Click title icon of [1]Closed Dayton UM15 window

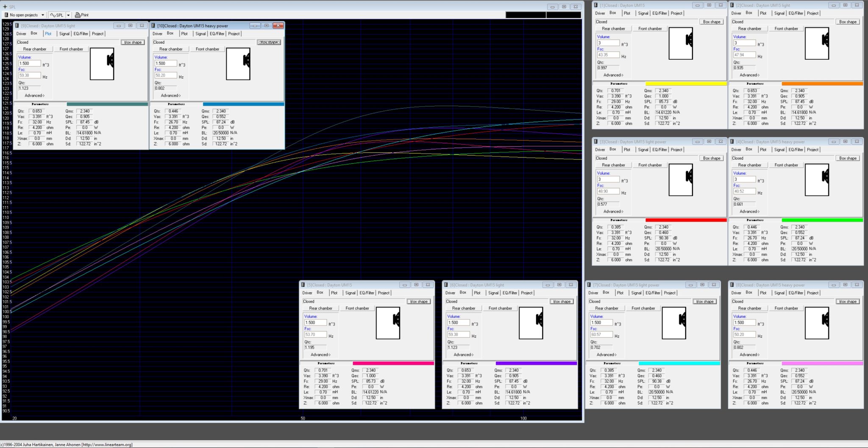pyautogui.click(x=596, y=5)
